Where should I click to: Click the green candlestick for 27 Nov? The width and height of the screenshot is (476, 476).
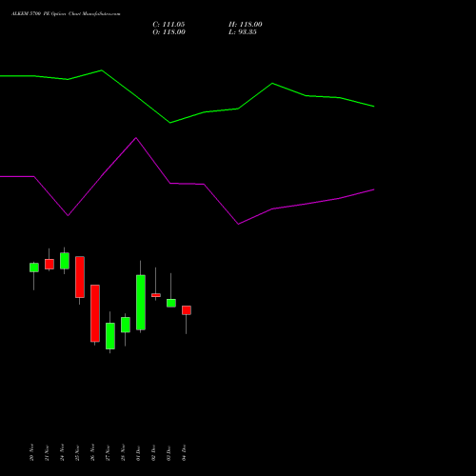coord(110,336)
